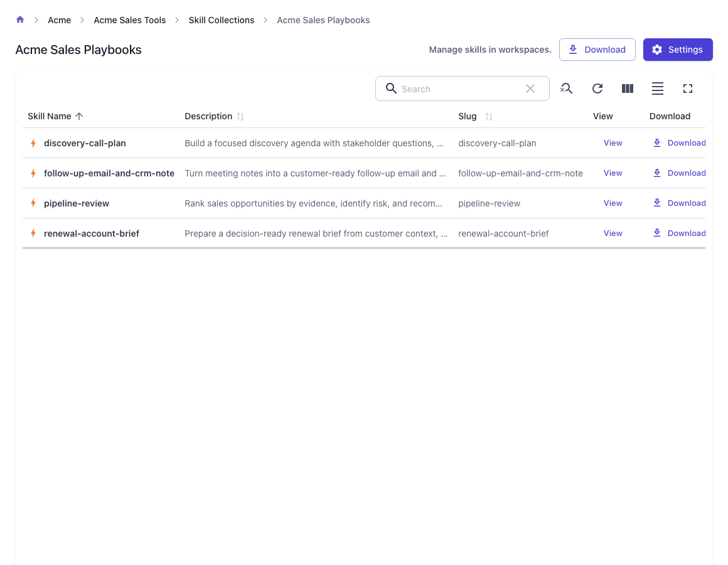Download discovery-call-plan skill
728x565 pixels.
679,143
